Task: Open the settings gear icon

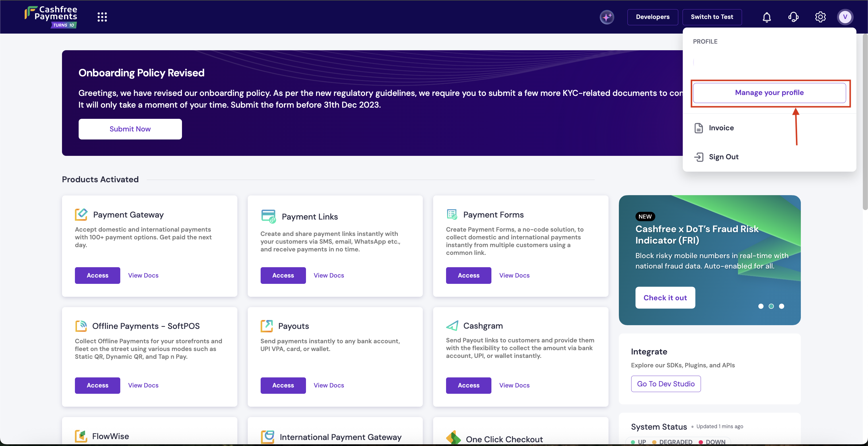Action: coord(820,17)
